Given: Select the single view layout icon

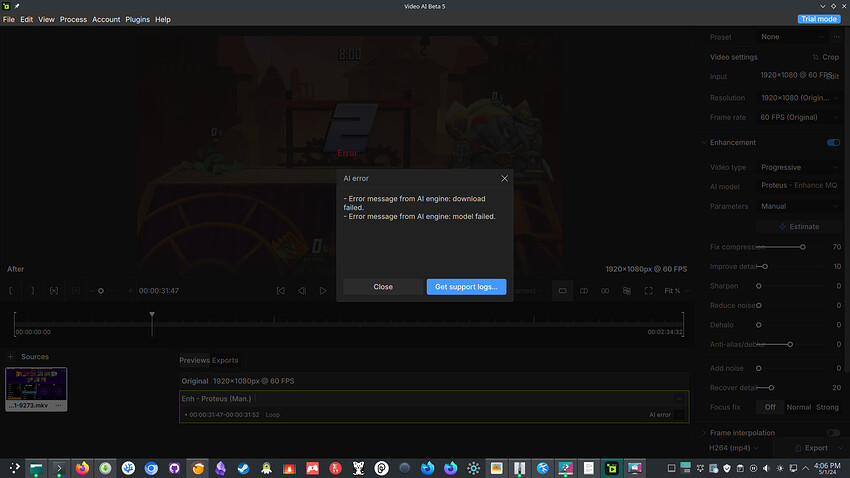Looking at the screenshot, I should coord(563,291).
